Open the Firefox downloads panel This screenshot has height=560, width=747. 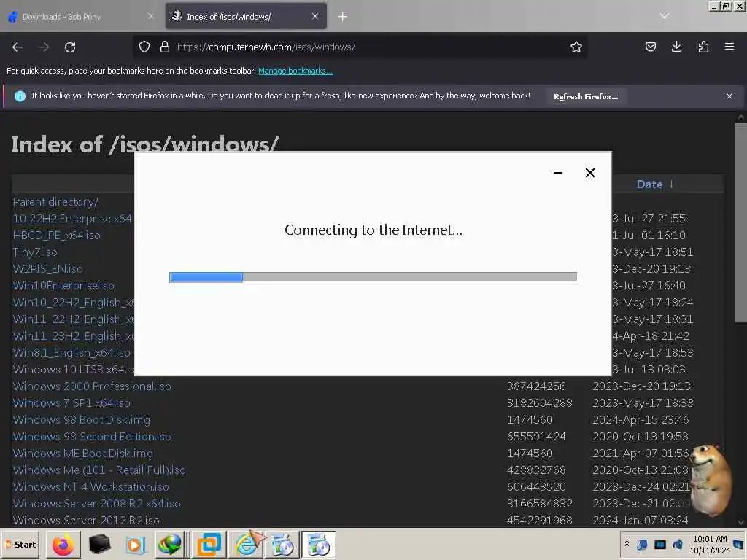click(676, 47)
